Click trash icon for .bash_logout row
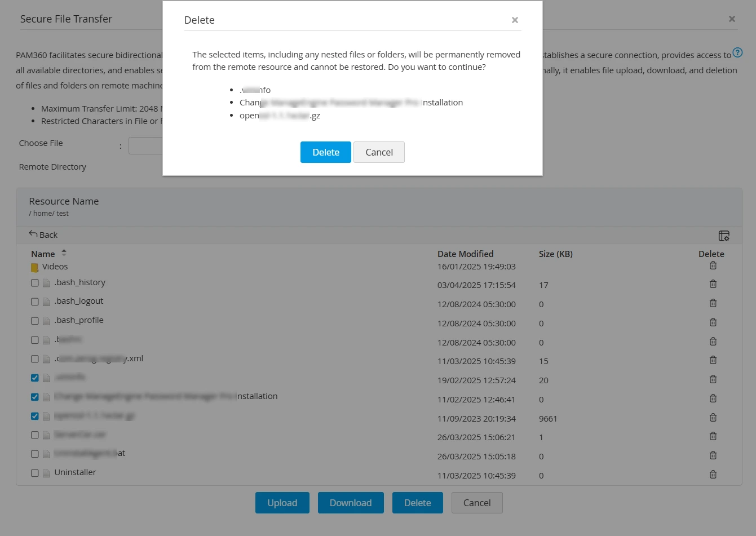Screen dimensions: 756x536 coord(713,303)
